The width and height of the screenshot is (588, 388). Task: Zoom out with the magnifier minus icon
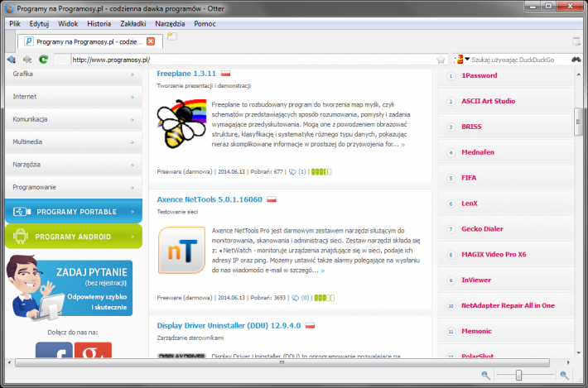pos(485,375)
